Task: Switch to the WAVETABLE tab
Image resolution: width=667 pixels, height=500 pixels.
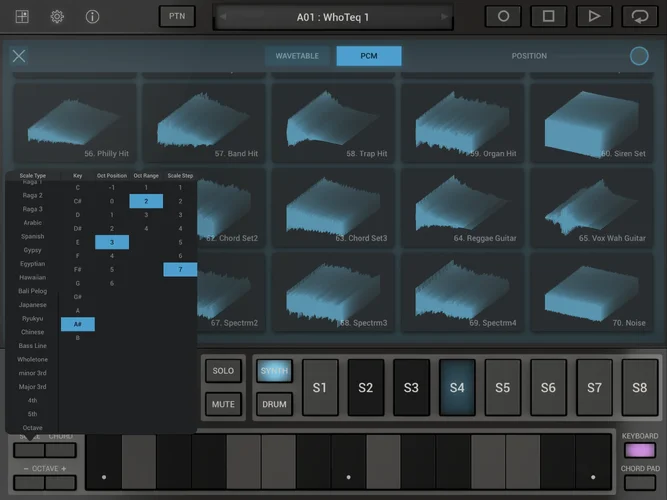Action: pos(297,56)
